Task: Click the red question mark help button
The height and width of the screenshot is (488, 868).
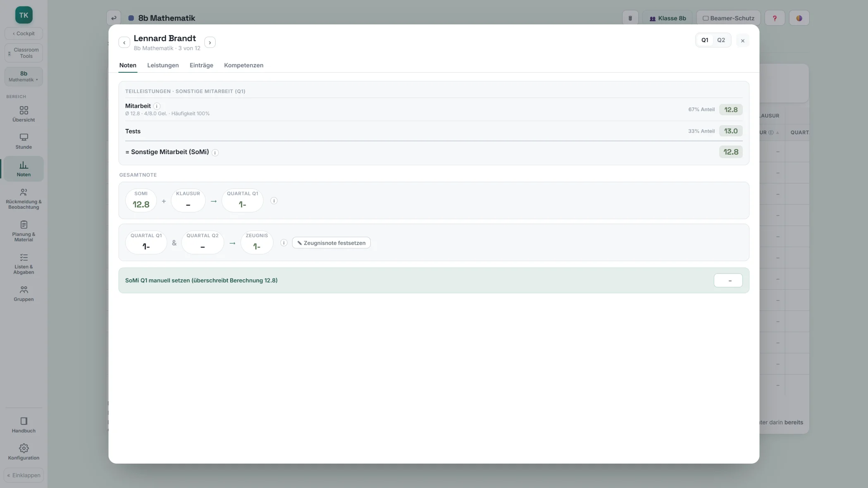Action: [775, 18]
